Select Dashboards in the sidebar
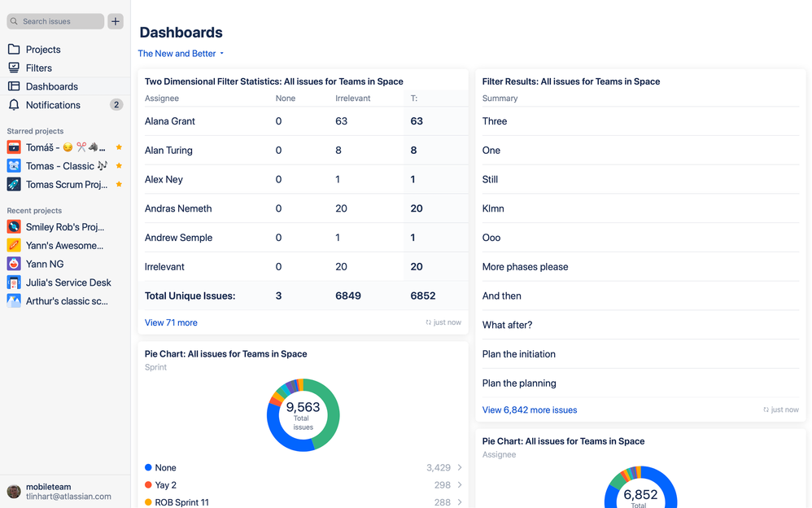The height and width of the screenshot is (508, 812). [65, 86]
